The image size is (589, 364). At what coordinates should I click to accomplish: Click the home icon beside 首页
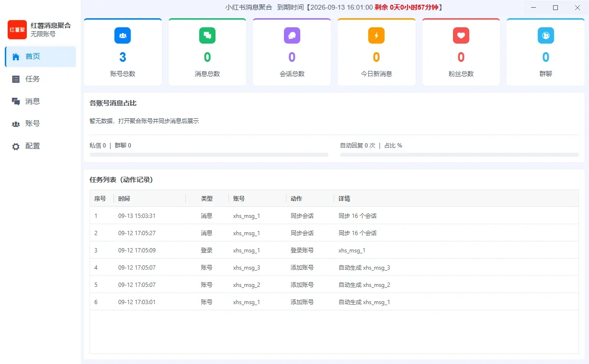pyautogui.click(x=16, y=57)
